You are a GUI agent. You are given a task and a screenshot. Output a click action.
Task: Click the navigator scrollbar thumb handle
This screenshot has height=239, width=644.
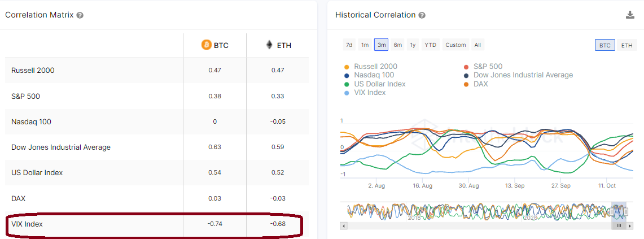point(619,226)
